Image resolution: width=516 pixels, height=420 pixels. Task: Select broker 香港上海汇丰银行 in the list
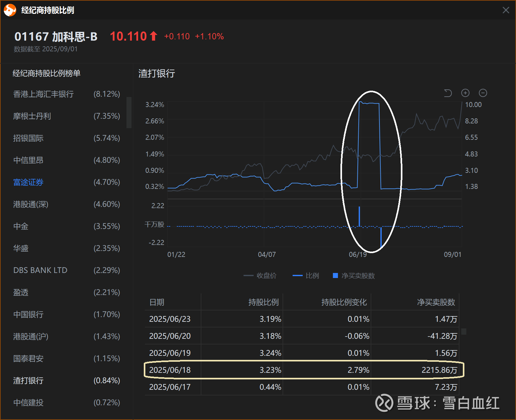coord(66,94)
